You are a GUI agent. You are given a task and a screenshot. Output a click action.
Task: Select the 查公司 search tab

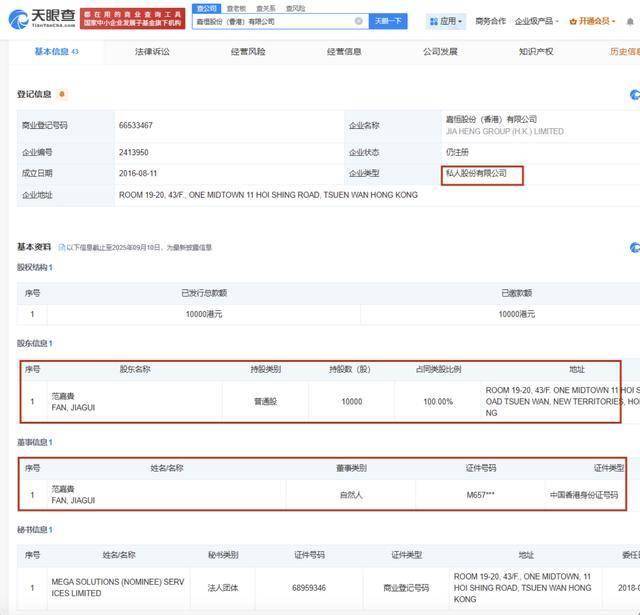point(207,8)
